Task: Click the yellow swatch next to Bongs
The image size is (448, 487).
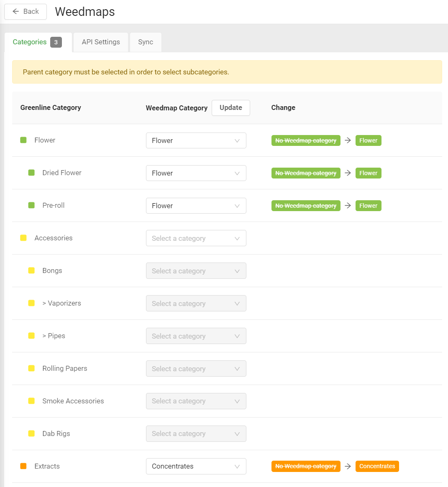Action: (31, 270)
